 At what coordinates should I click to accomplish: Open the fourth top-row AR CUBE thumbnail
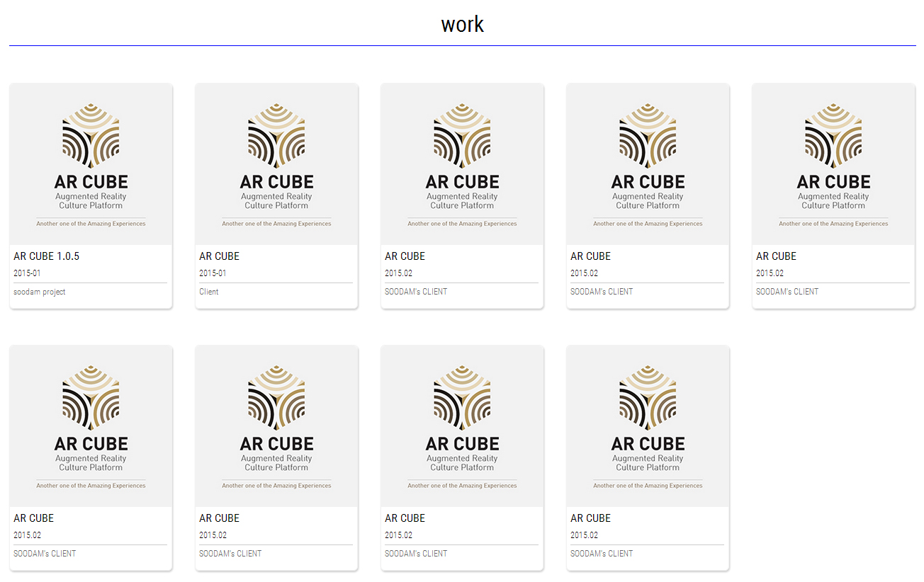click(x=648, y=164)
